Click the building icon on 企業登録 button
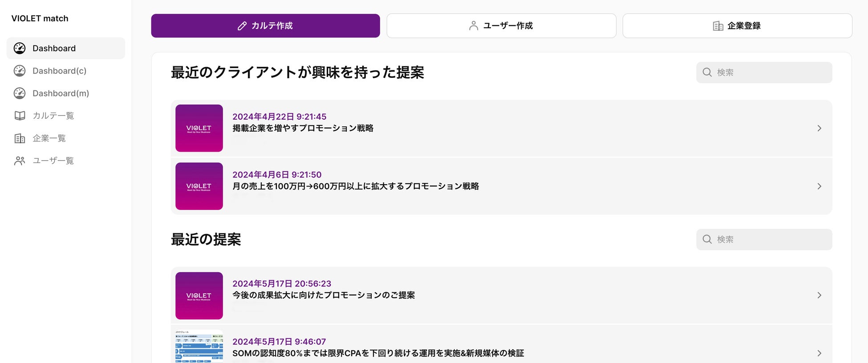 pyautogui.click(x=718, y=26)
